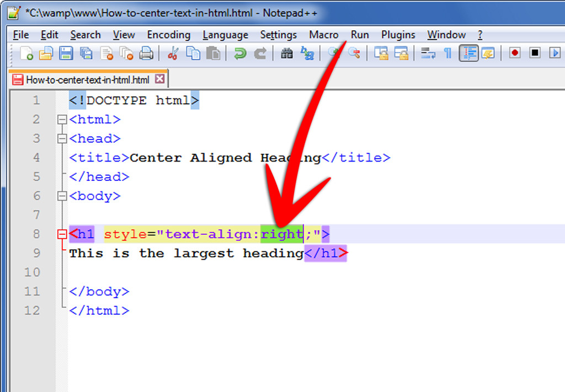Click the Open file folder icon

point(46,53)
